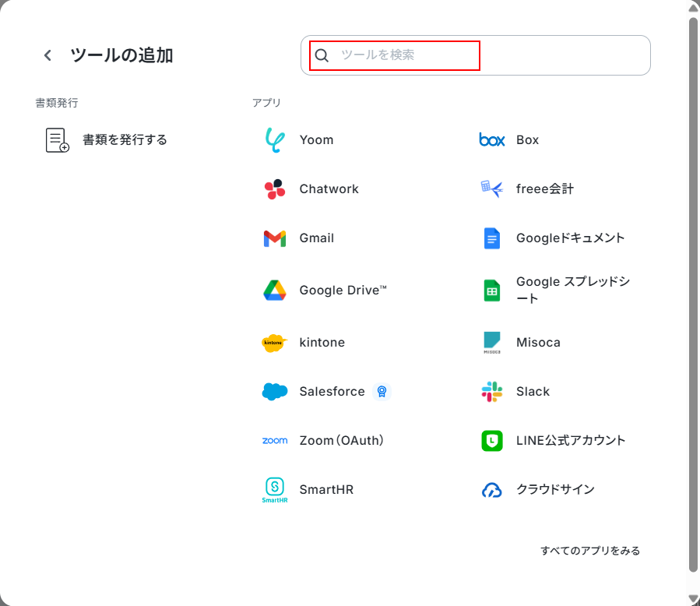This screenshot has width=700, height=606.
Task: Choose LINE公式アカウント label
Action: (571, 441)
